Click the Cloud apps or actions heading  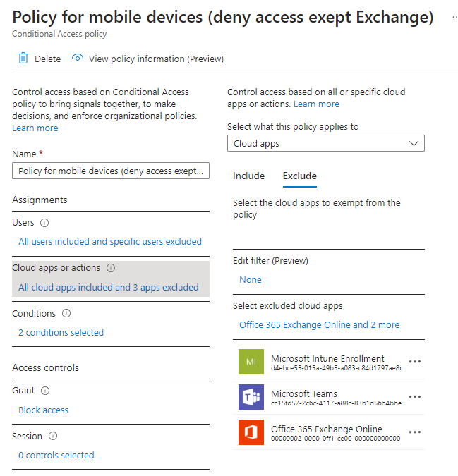coord(56,268)
